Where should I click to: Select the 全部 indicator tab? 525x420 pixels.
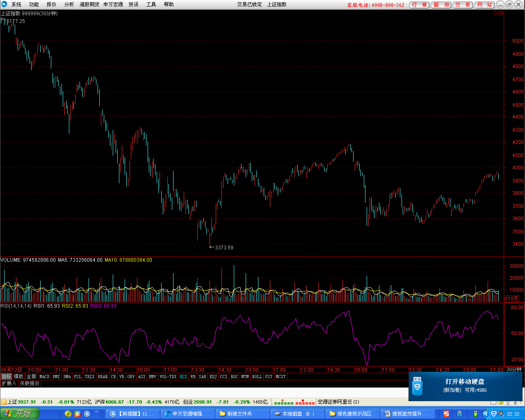coord(32,377)
